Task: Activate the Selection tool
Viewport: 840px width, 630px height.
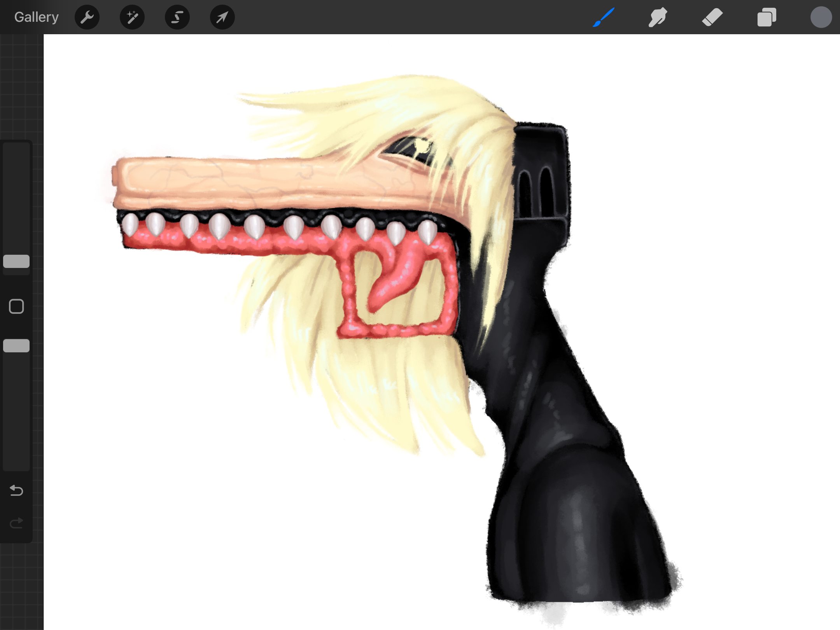Action: pyautogui.click(x=177, y=17)
